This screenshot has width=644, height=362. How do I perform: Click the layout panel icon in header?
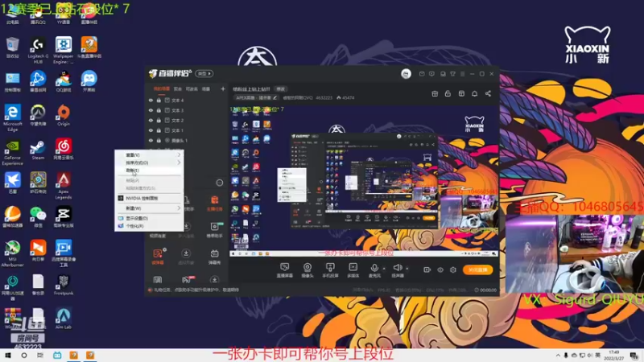coord(461,93)
